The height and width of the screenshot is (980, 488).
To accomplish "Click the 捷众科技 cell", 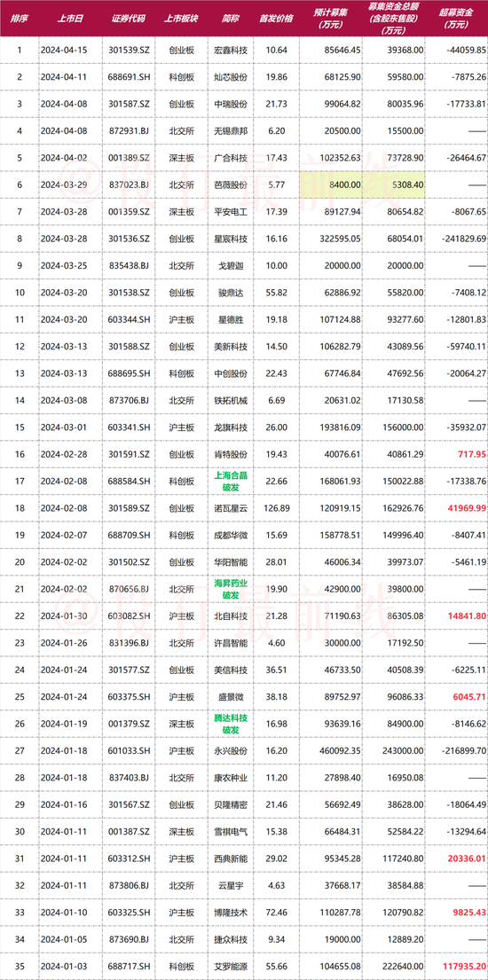I will tap(230, 939).
